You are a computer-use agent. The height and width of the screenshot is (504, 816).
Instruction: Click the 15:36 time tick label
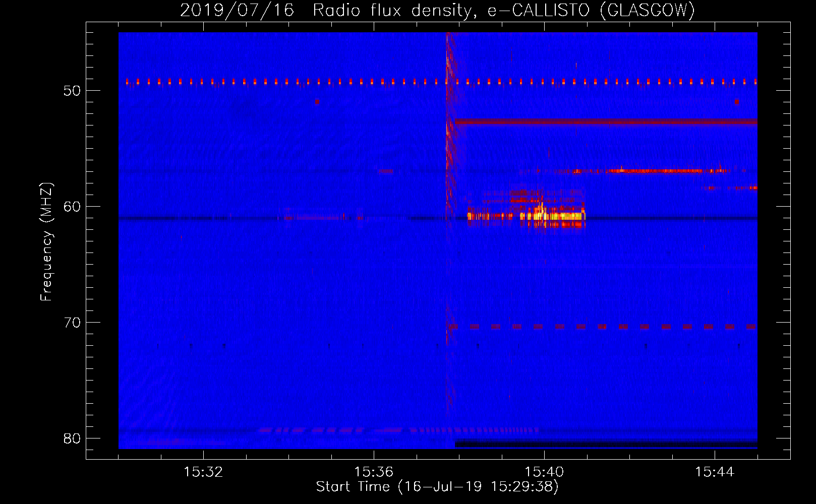point(374,472)
